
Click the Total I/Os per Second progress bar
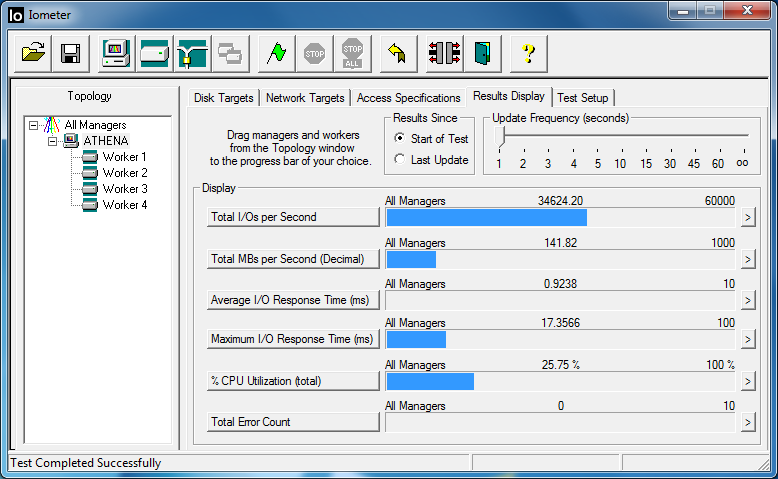560,218
